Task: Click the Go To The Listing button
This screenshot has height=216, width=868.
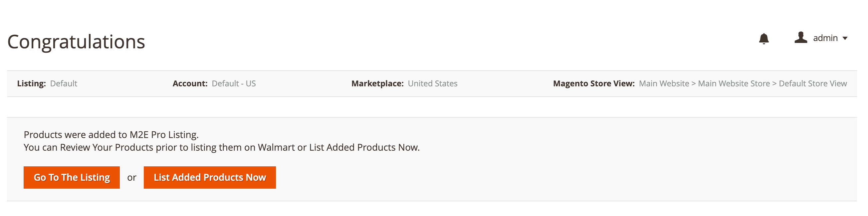Action: [x=72, y=177]
